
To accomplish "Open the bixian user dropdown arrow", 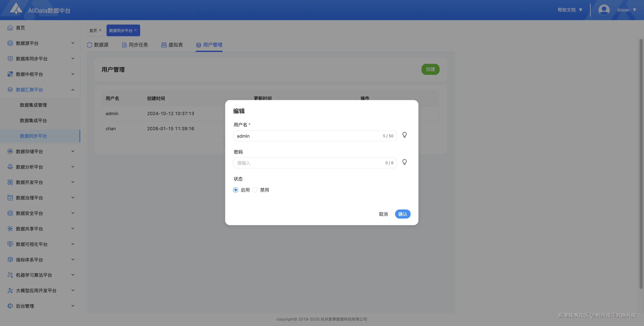I will coord(634,10).
